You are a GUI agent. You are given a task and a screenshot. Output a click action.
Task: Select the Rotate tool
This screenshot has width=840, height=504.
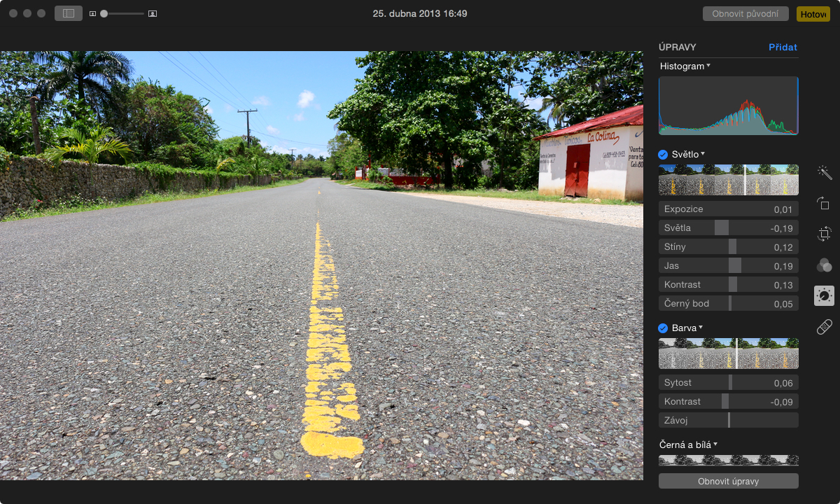(x=824, y=203)
